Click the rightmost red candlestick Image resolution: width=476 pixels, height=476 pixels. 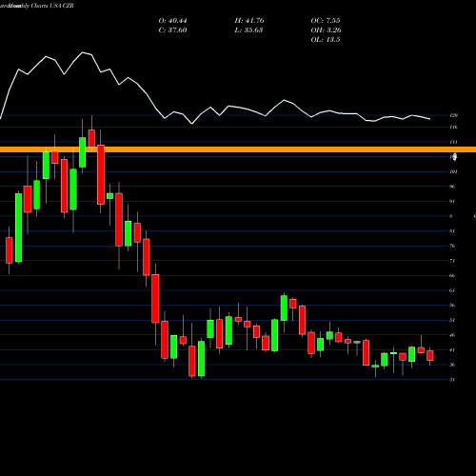point(430,356)
